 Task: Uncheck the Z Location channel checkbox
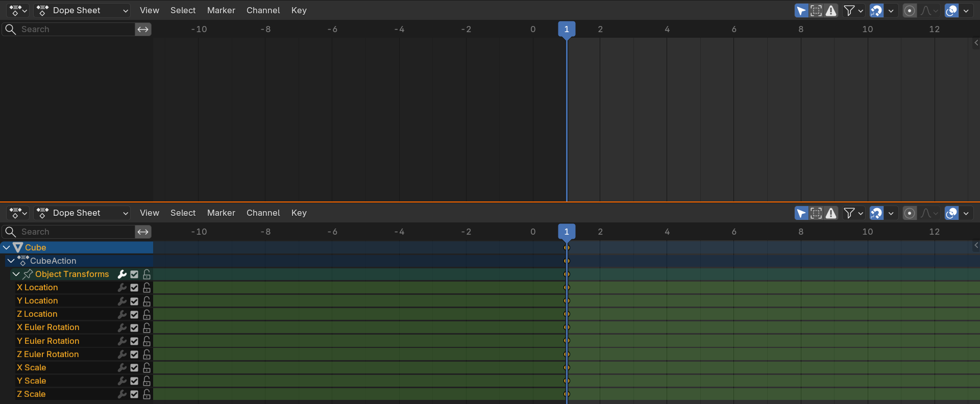coord(134,314)
